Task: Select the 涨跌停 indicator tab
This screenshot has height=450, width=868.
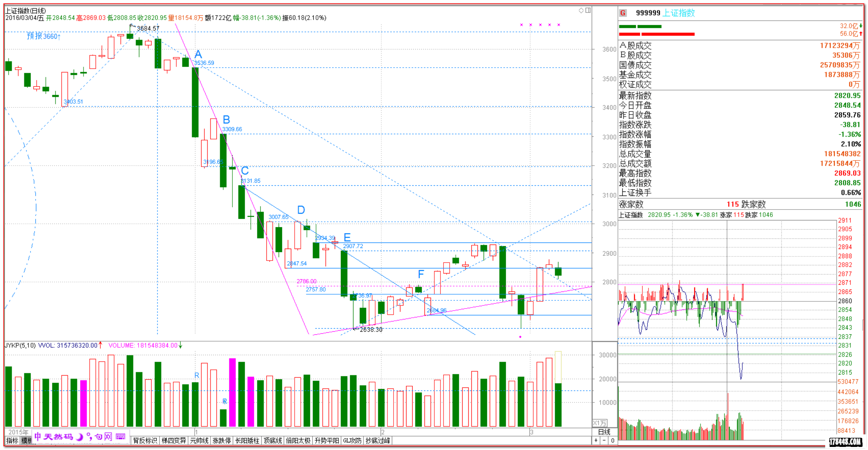Action: coord(222,440)
